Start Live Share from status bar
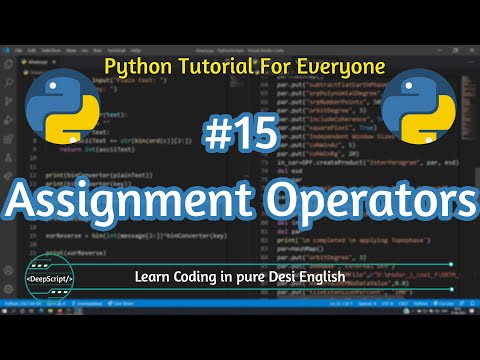 pyautogui.click(x=120, y=303)
